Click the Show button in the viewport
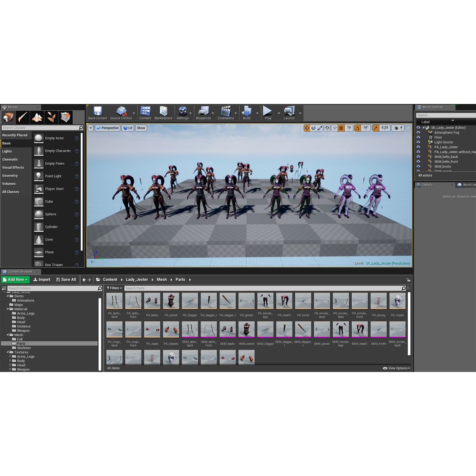Screen dimensions: 476x476 141,128
